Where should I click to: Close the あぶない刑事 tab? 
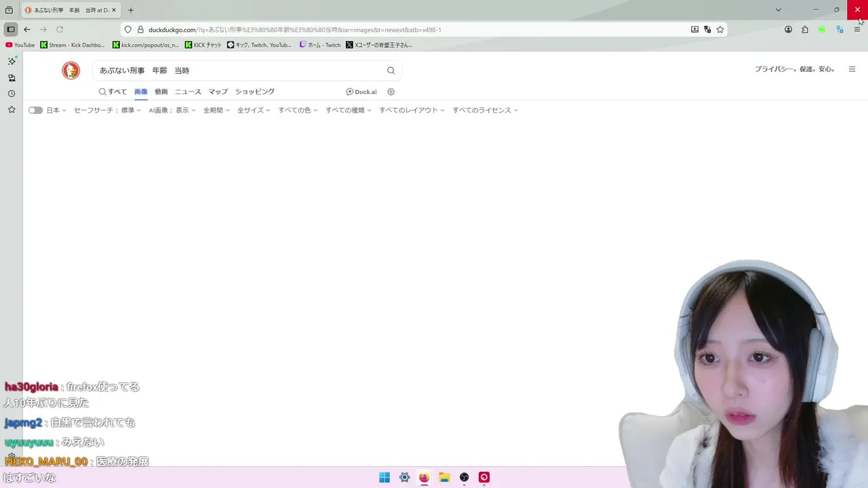(114, 10)
